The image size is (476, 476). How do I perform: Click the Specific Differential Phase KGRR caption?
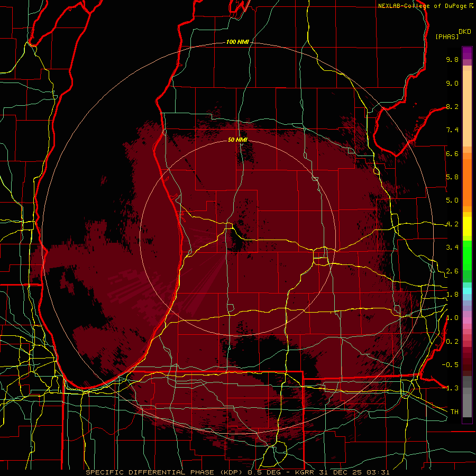tap(237, 472)
